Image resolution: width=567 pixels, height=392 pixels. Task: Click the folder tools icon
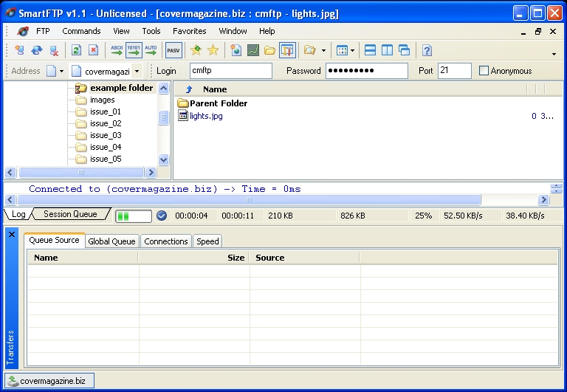[310, 50]
